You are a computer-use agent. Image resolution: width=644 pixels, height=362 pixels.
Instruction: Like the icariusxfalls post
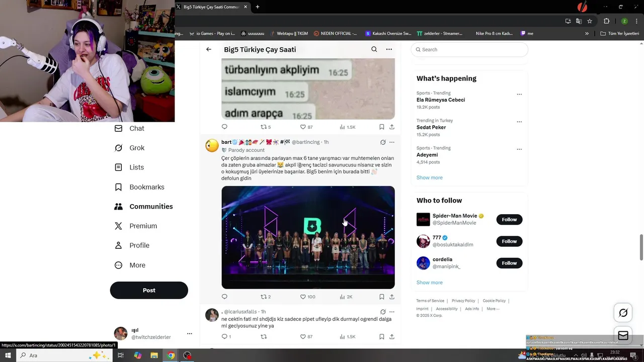pos(306,336)
